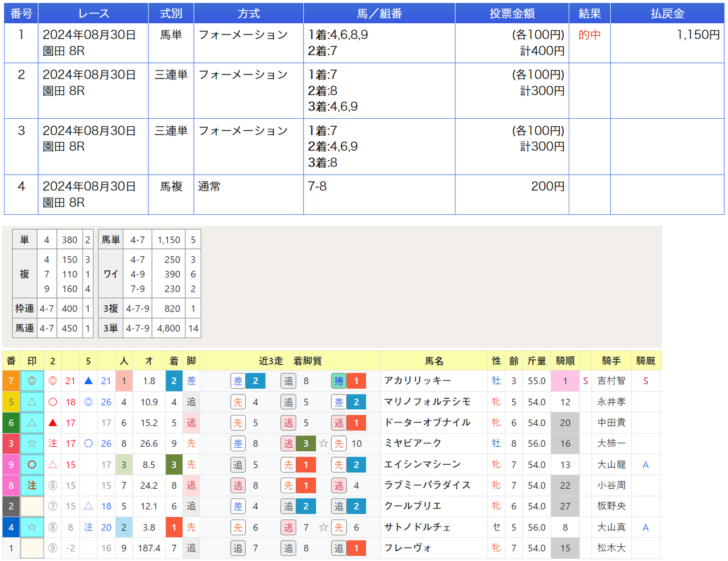Click the ワイ 4-9 payout 390
The height and width of the screenshot is (561, 728).
click(x=172, y=274)
